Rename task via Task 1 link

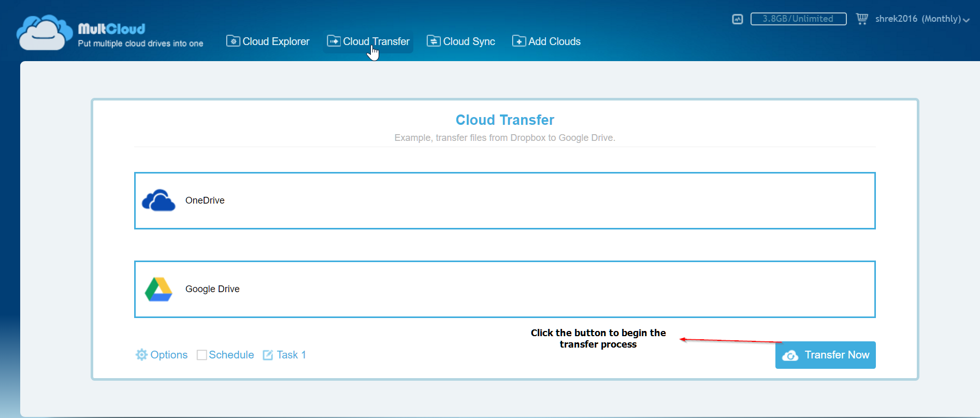click(291, 355)
